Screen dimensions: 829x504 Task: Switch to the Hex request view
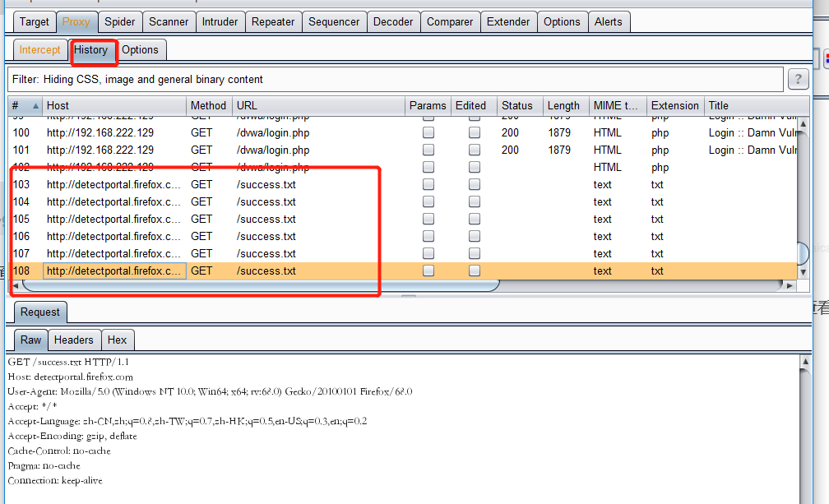point(117,340)
